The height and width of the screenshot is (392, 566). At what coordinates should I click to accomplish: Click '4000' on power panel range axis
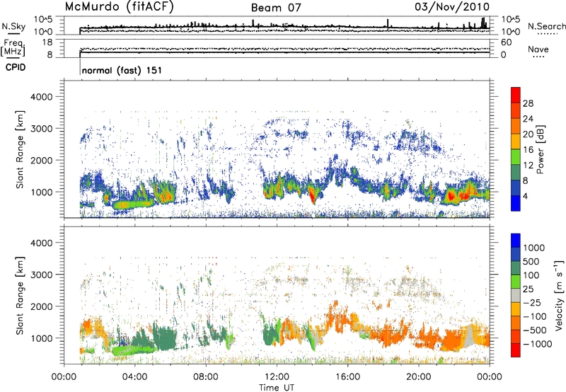tap(41, 97)
